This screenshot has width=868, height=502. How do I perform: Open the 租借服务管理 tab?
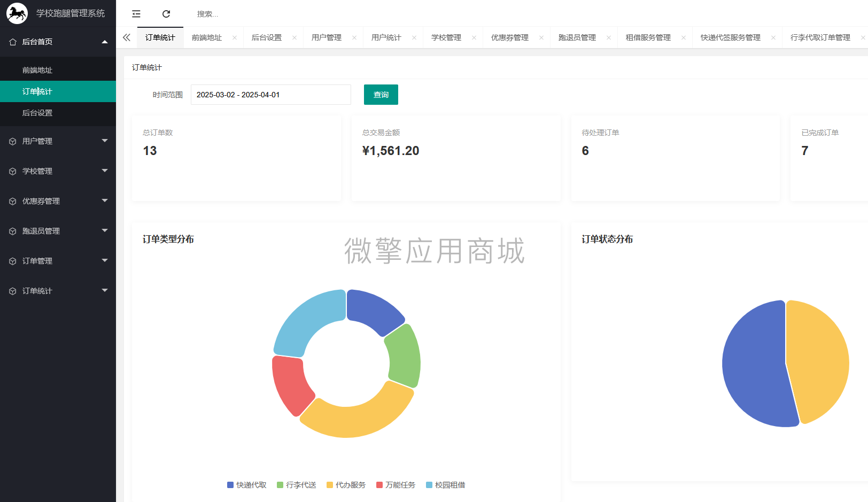tap(648, 37)
